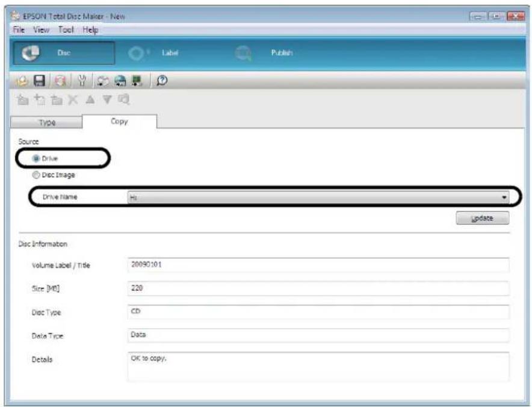Open settings via the wrench icon
Screen dimensions: 532x407
[x=82, y=81]
